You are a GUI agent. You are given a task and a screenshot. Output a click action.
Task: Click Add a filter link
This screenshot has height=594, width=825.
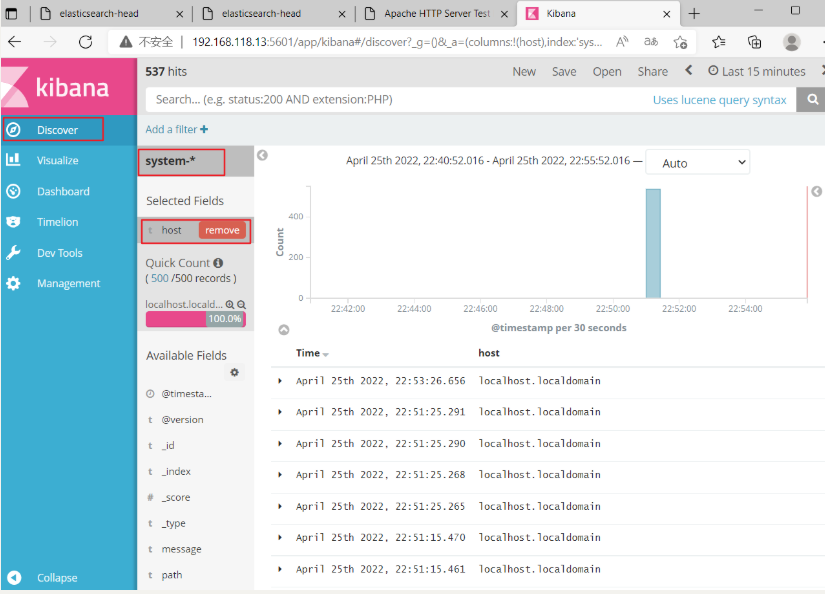176,129
